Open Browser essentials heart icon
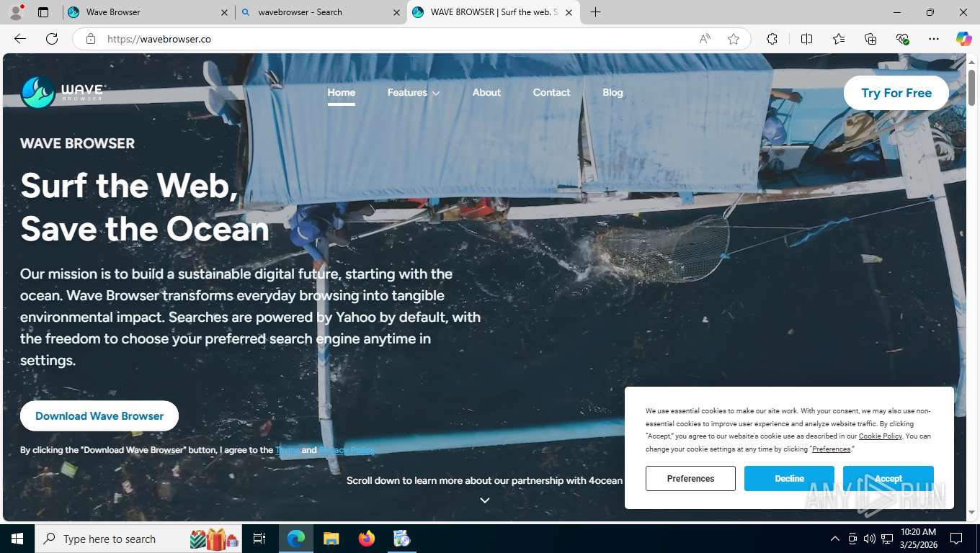 click(902, 39)
